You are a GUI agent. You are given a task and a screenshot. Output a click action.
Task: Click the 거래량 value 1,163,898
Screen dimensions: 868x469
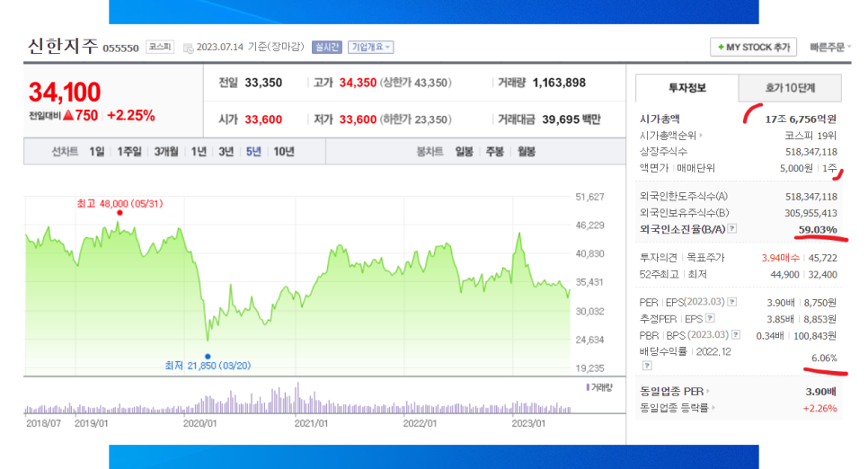[x=559, y=83]
